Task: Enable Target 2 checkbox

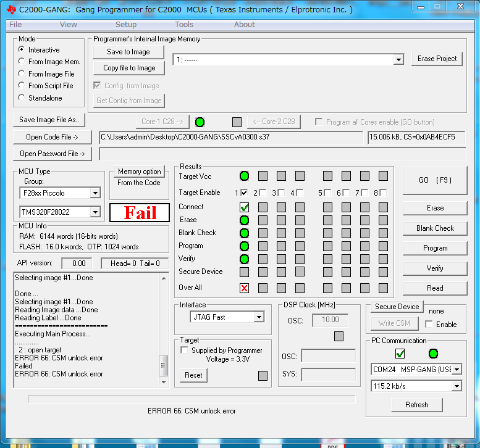Action: point(263,193)
